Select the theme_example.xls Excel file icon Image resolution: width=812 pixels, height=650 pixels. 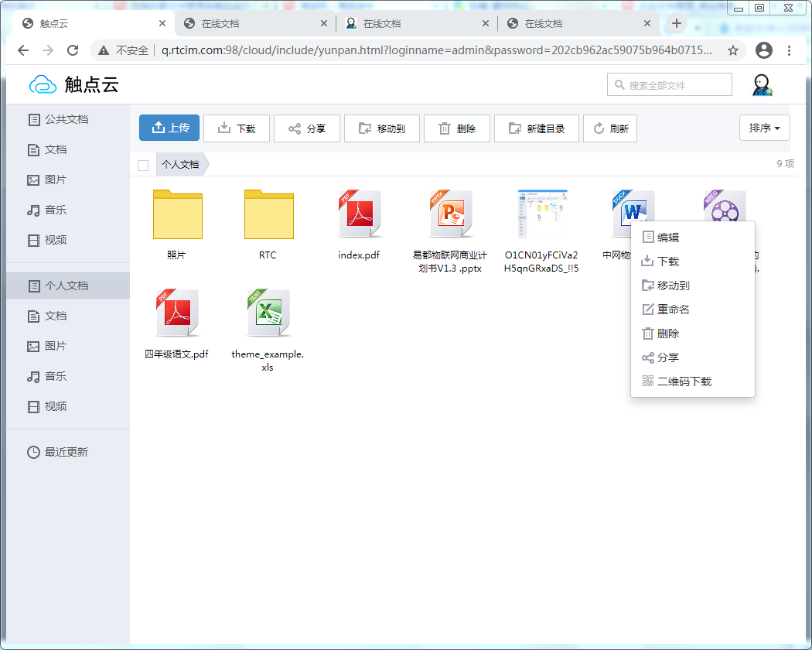click(x=268, y=313)
